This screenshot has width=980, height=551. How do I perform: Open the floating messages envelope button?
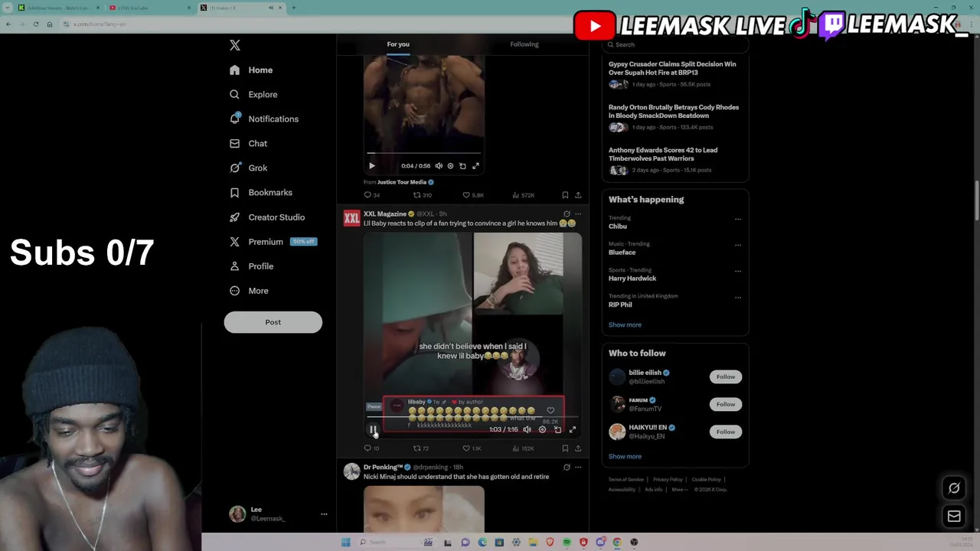[x=954, y=517]
